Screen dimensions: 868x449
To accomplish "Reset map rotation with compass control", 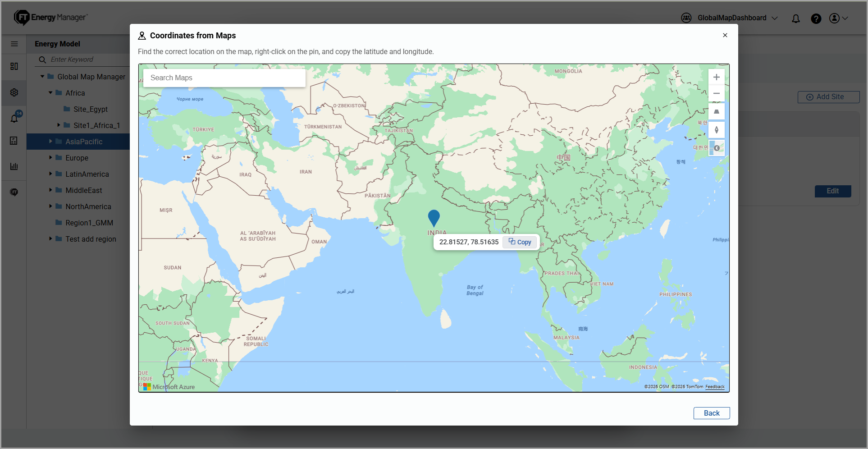I will pos(717,130).
